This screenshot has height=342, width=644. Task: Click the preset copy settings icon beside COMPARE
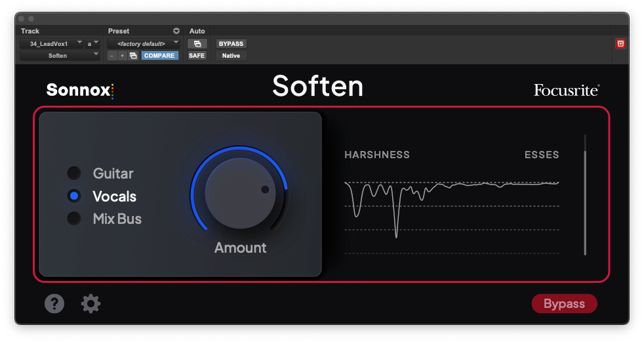tap(133, 56)
